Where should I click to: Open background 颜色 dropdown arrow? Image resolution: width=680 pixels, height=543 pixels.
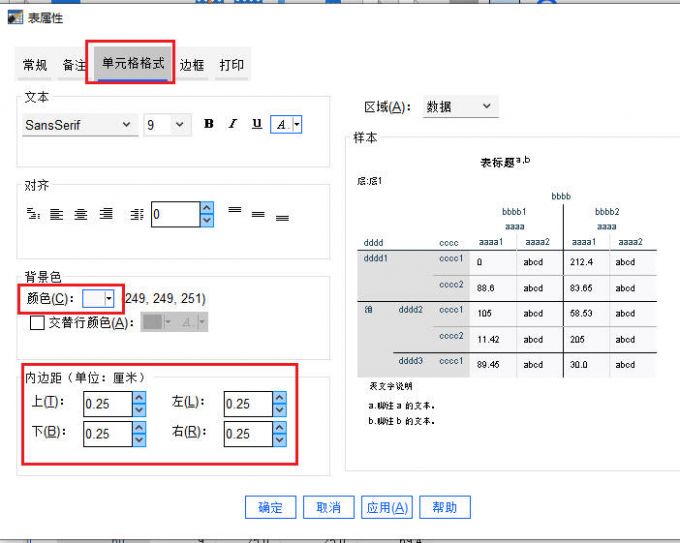[109, 298]
